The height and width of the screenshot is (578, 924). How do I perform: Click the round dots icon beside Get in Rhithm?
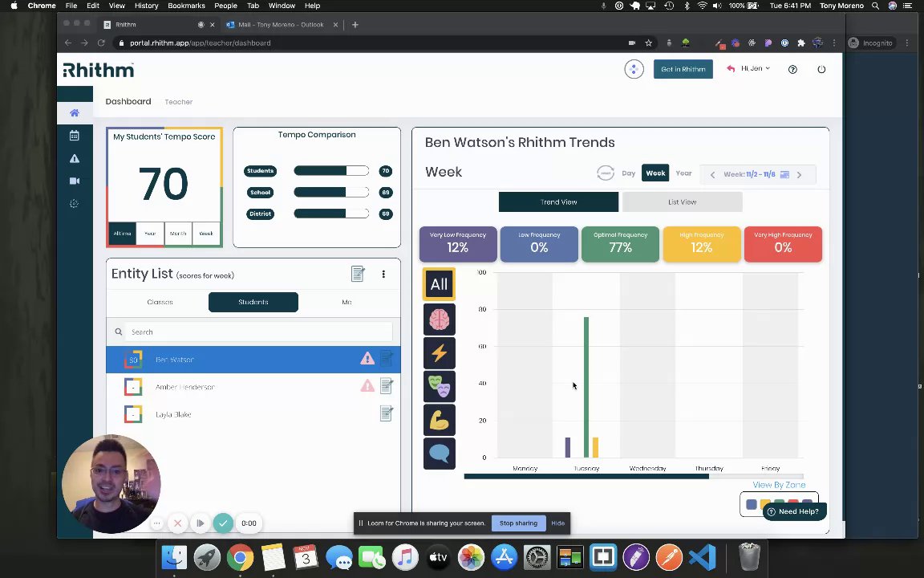coord(634,70)
